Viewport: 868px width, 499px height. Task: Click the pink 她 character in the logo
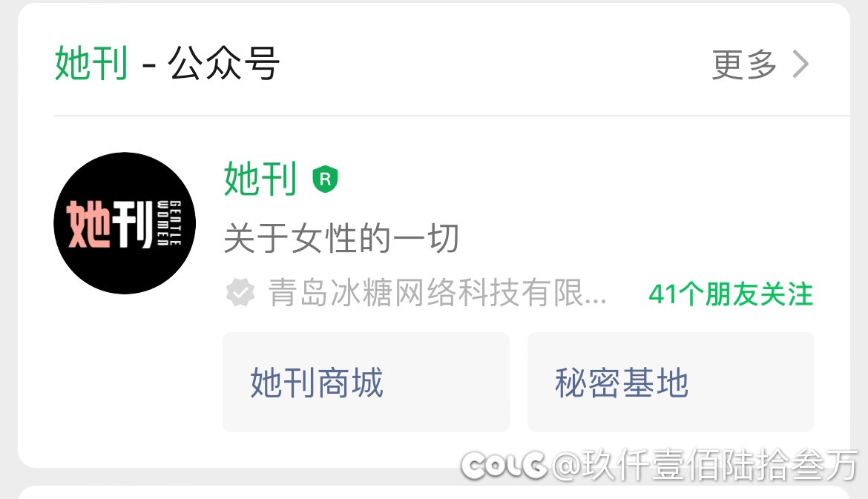pyautogui.click(x=88, y=224)
